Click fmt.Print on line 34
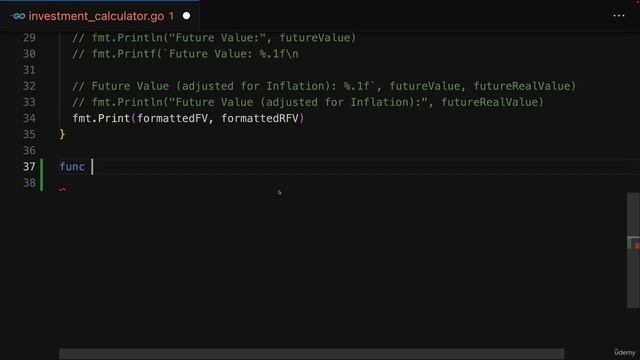 tap(101, 118)
